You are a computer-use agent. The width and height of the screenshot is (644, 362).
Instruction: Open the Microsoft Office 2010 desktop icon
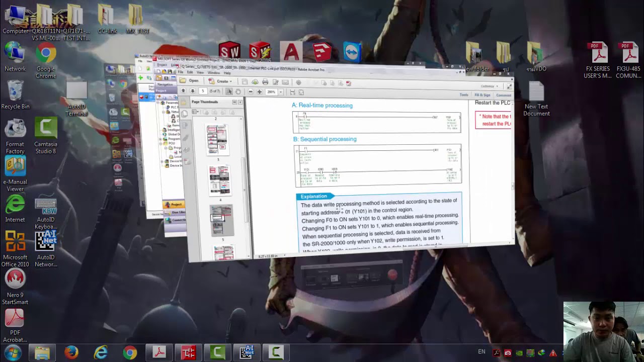15,249
